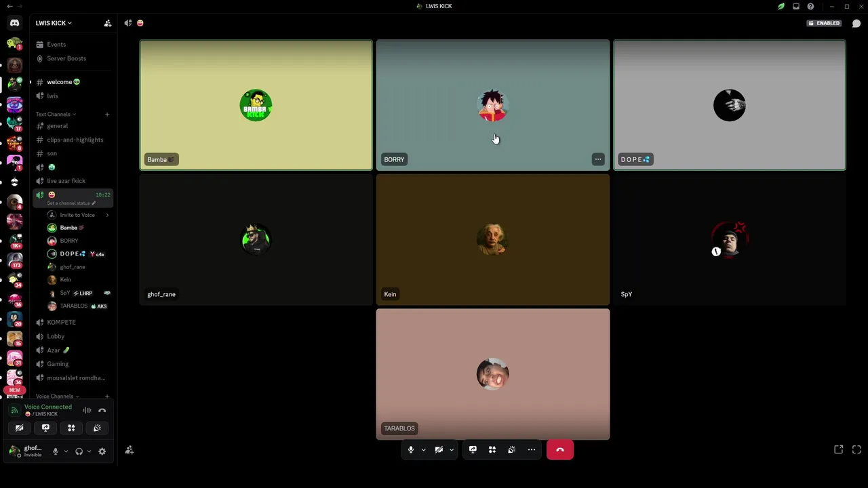The image size is (868, 488).
Task: Open noise suppression icon in voice panel
Action: click(87, 410)
